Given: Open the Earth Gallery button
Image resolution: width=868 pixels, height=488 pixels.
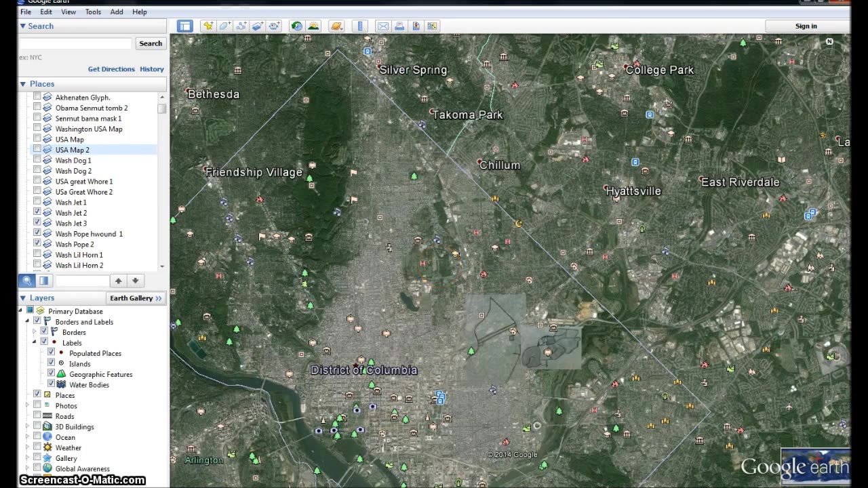Looking at the screenshot, I should click(136, 298).
